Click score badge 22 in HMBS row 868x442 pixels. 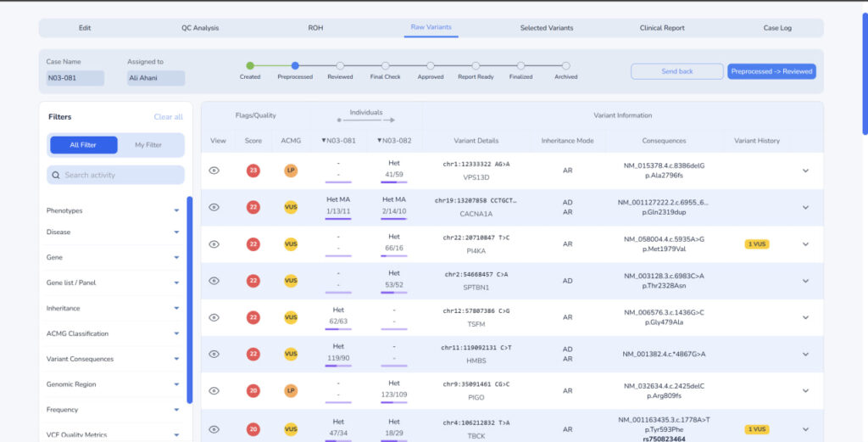[253, 354]
